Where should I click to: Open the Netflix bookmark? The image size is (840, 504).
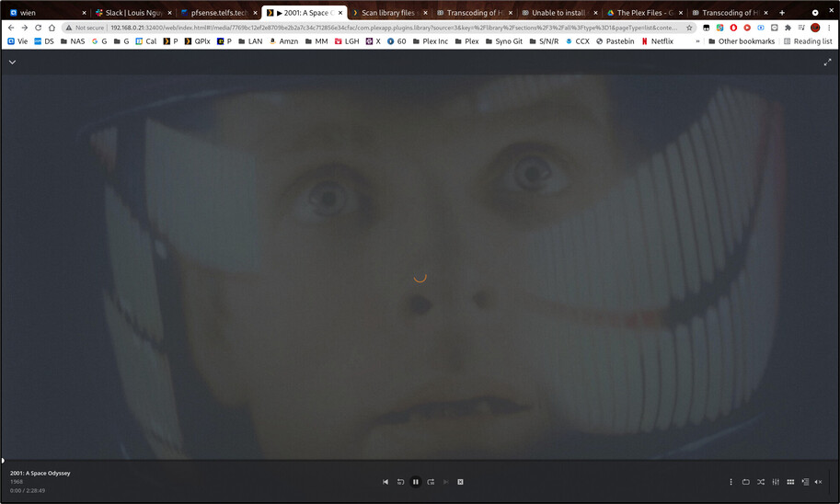pos(657,40)
